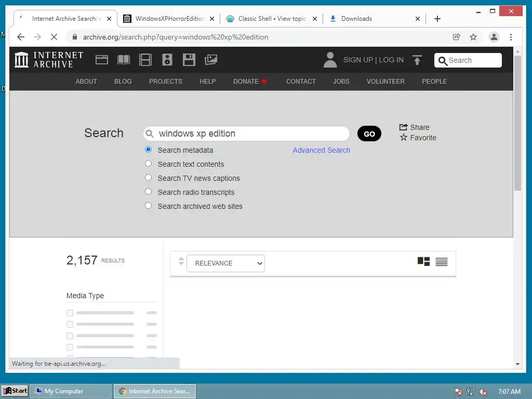Viewport: 532px width, 399px height.
Task: Open the Audio speaker icon
Action: pyautogui.click(x=167, y=60)
